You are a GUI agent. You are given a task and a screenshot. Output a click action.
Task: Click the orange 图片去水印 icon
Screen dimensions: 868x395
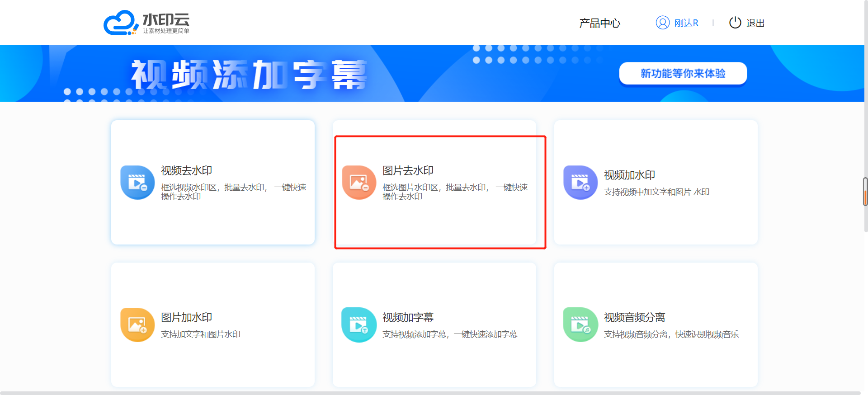359,183
